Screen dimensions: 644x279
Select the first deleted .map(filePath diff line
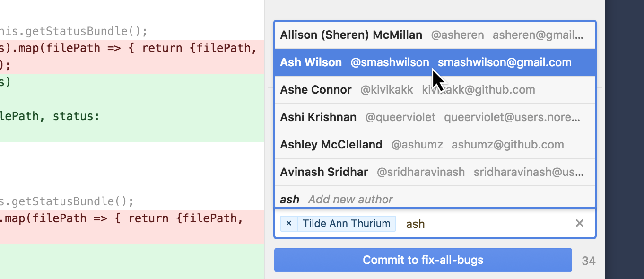click(x=132, y=48)
